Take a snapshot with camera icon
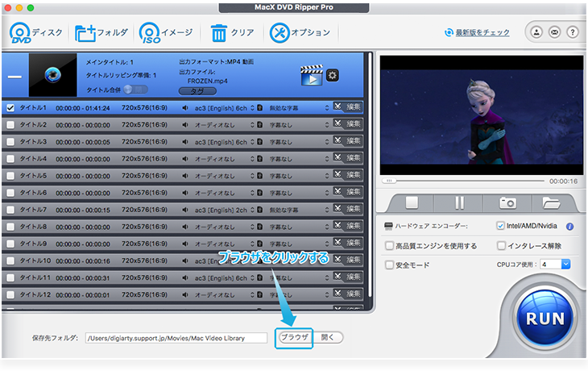This screenshot has height=371, width=588. pyautogui.click(x=507, y=202)
